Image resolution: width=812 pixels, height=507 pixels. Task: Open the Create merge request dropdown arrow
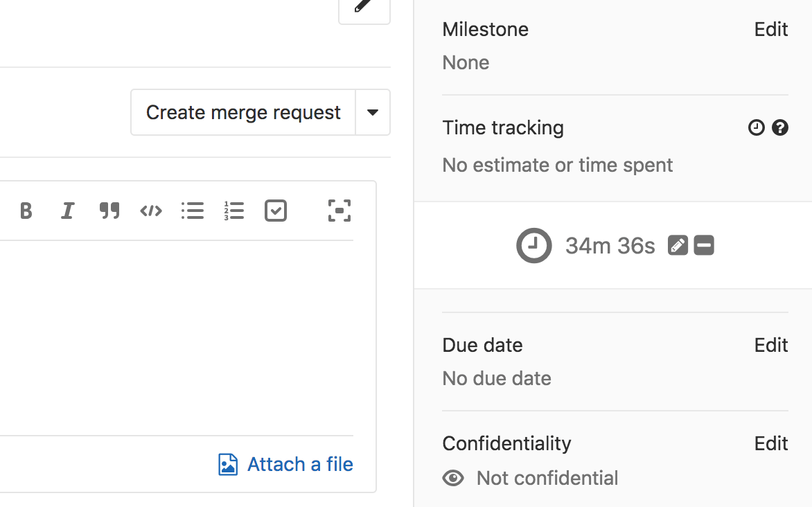pos(373,112)
